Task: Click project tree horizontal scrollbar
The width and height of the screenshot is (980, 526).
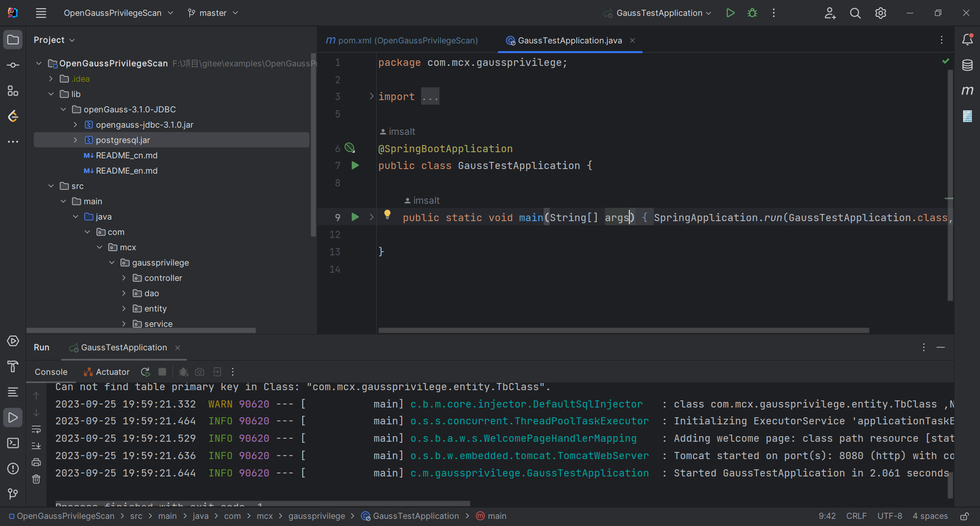Action: click(x=141, y=330)
